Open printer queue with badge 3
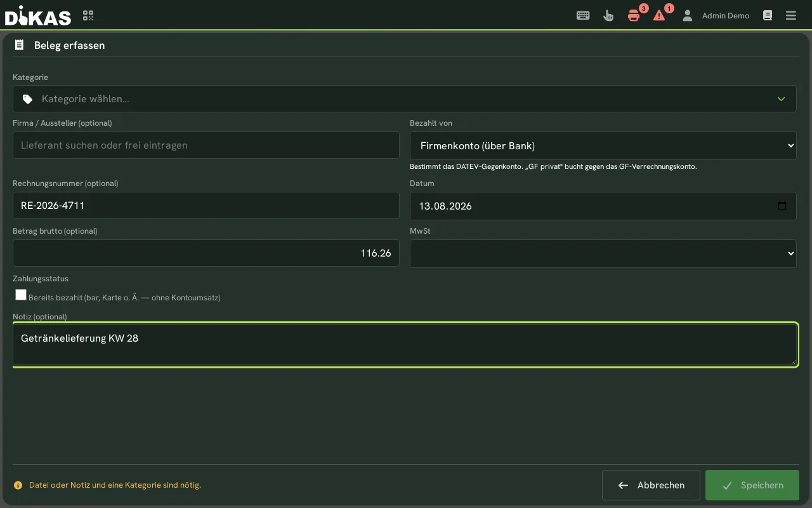This screenshot has width=812, height=508. 634,15
